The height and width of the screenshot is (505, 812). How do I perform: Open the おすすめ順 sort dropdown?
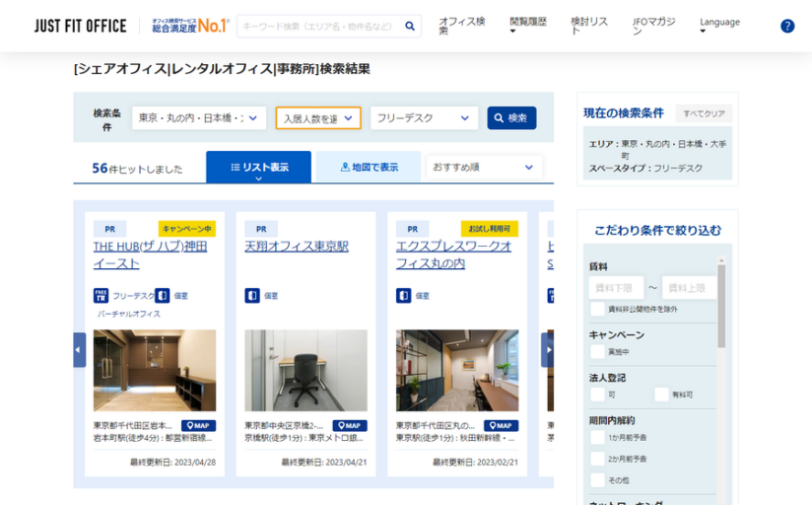click(484, 167)
